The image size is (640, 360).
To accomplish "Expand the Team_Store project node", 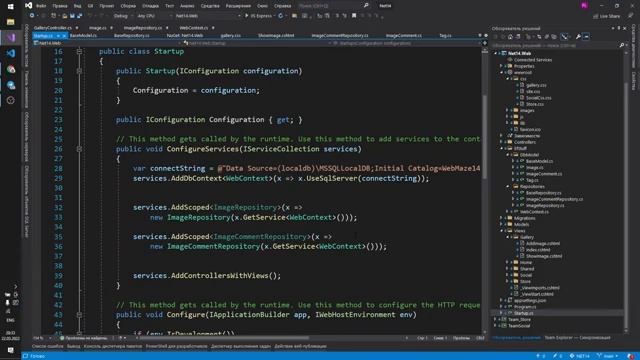I will 496,319.
